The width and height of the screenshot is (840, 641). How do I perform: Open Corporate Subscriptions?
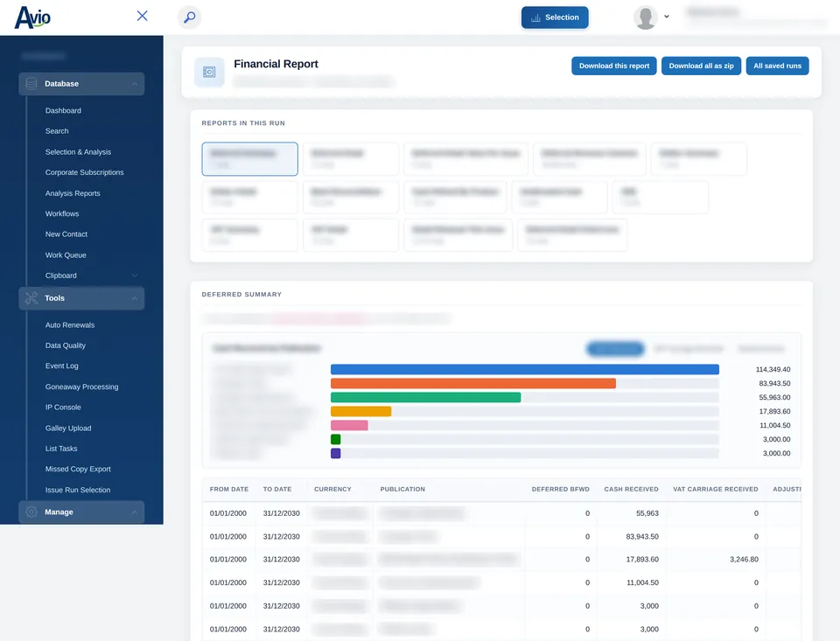point(84,172)
